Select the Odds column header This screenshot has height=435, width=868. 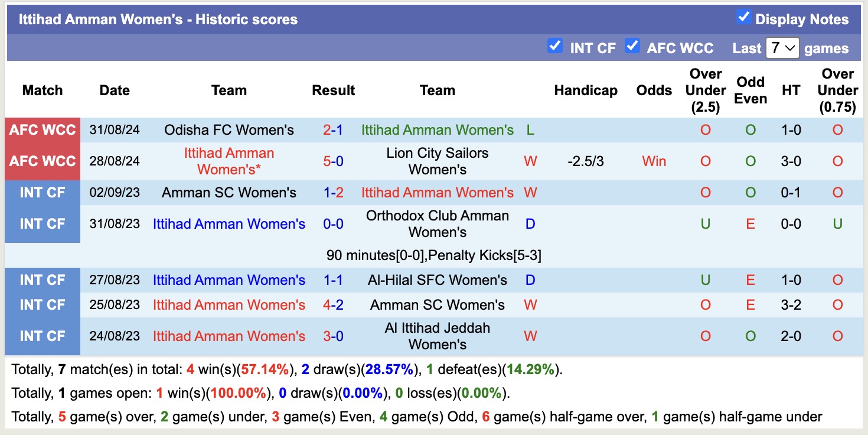point(654,90)
